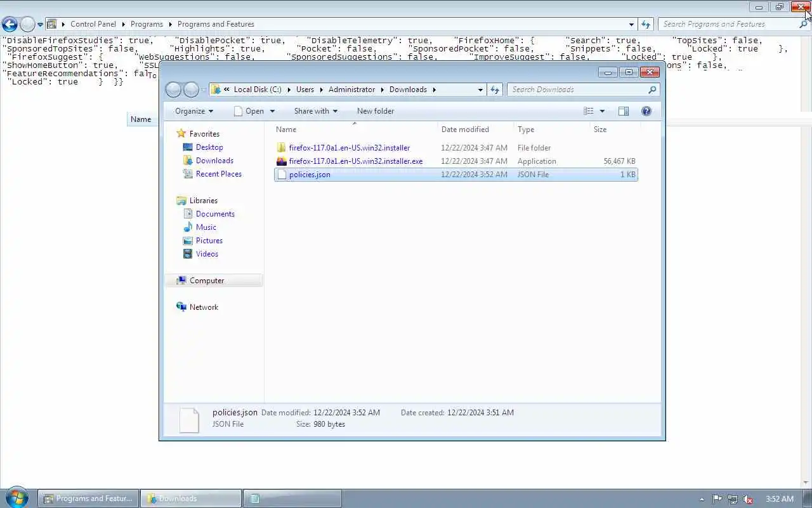
Task: Click Application type cell for installer.exe
Action: [x=537, y=161]
